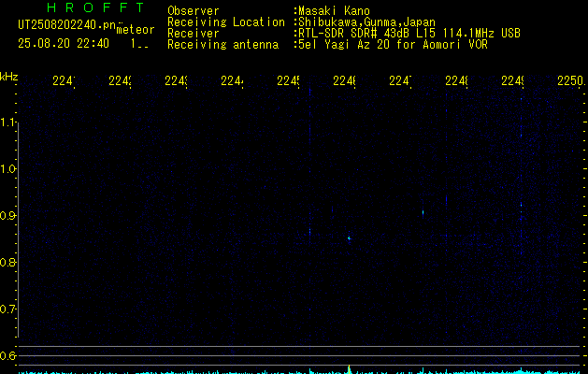Click the 'Observer' field label
588x374 pixels.
(x=194, y=10)
